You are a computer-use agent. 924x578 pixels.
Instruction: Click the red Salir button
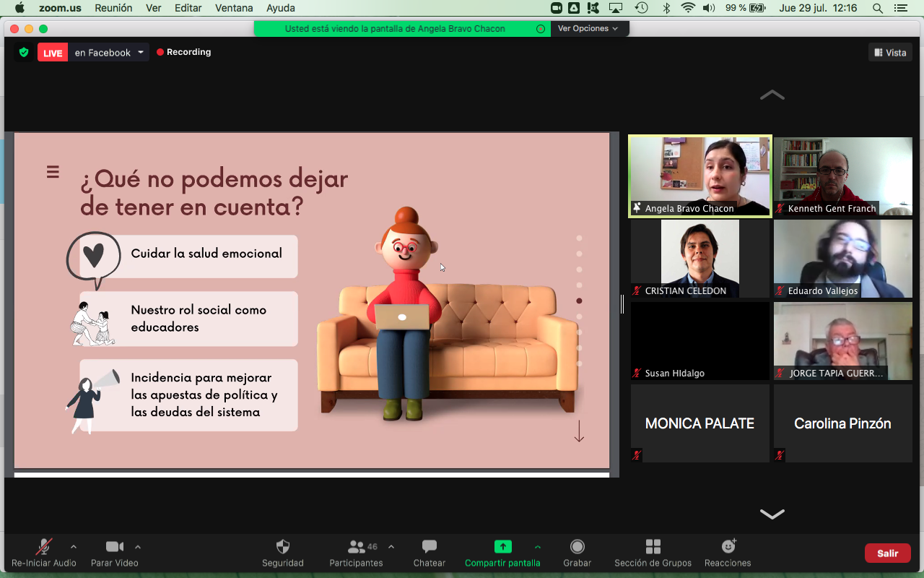887,553
